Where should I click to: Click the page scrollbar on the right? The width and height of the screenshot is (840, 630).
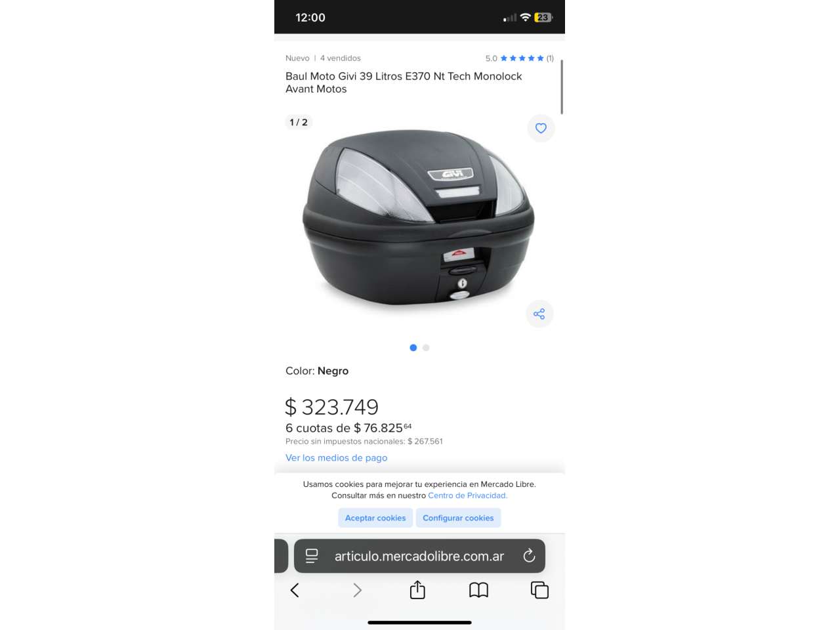[562, 86]
